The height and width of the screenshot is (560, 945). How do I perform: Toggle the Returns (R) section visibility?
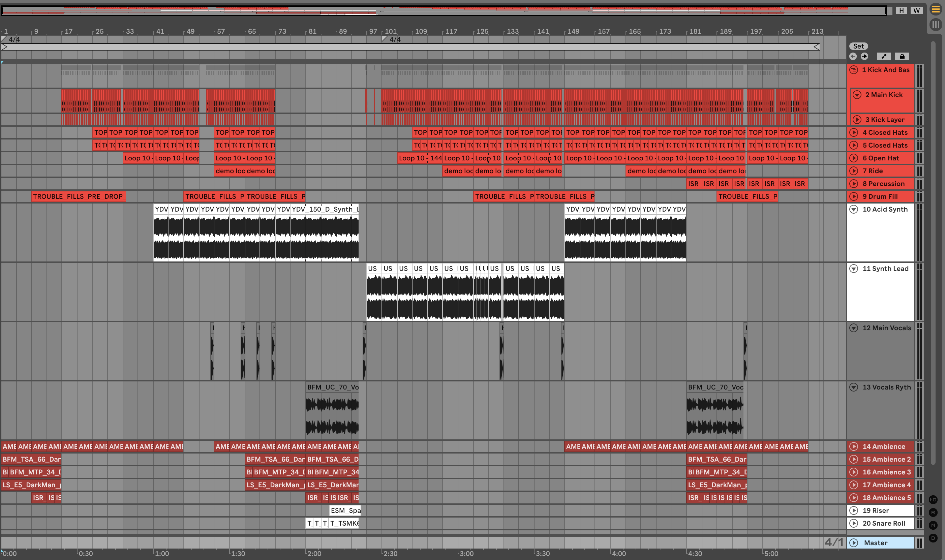(933, 512)
